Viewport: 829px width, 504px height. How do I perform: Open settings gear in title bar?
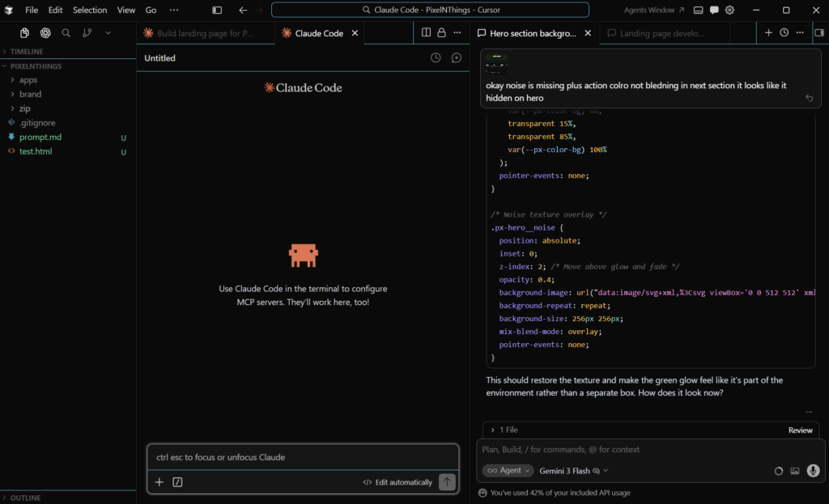(x=729, y=10)
